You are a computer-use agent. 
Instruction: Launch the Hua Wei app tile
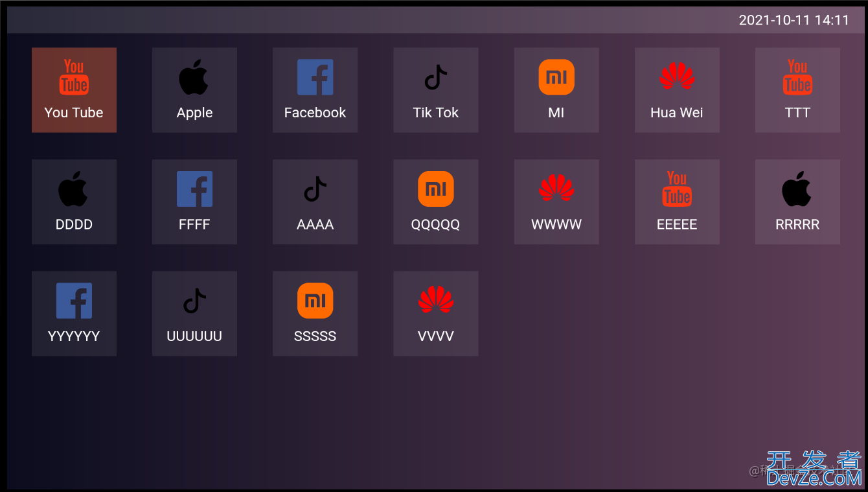pyautogui.click(x=677, y=90)
